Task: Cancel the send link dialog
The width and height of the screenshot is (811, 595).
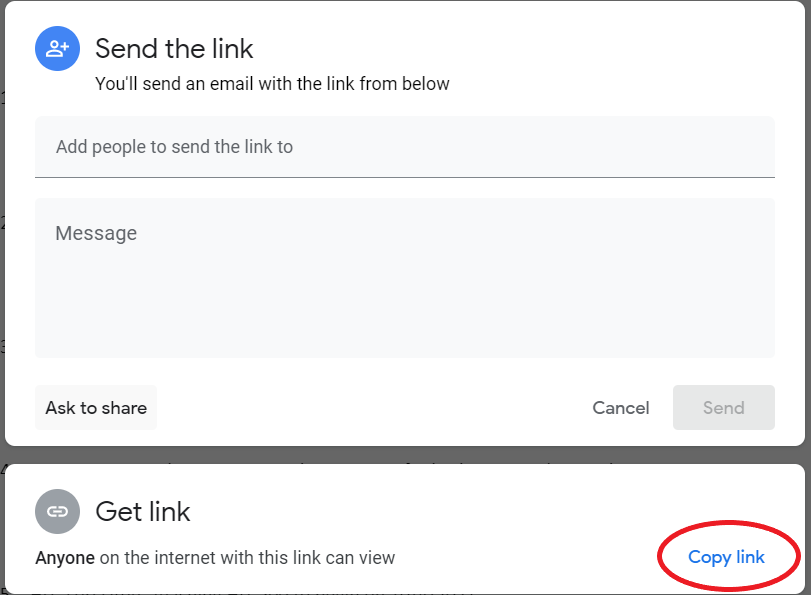Action: coord(621,408)
